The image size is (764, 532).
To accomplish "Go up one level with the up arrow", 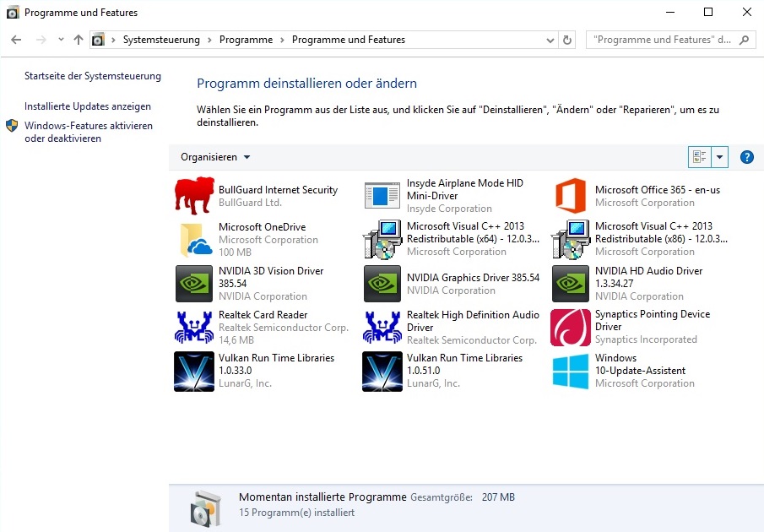I will coord(79,40).
